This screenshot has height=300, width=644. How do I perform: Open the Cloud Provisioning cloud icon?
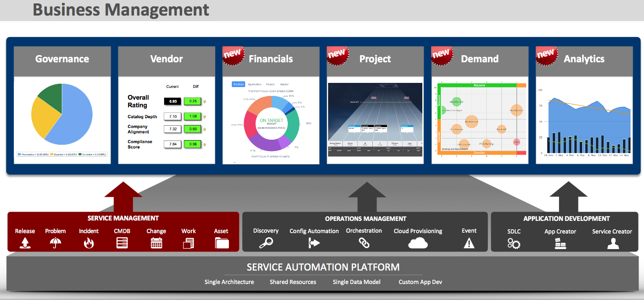point(418,243)
